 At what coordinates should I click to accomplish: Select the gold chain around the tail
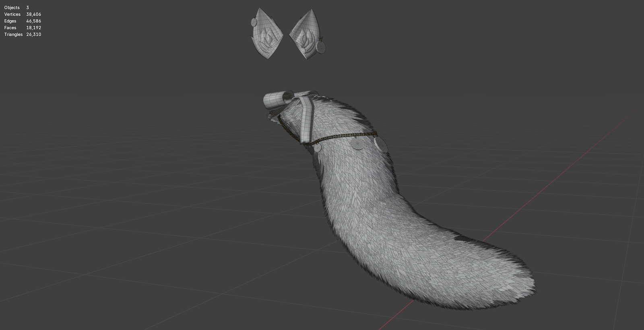pyautogui.click(x=338, y=137)
